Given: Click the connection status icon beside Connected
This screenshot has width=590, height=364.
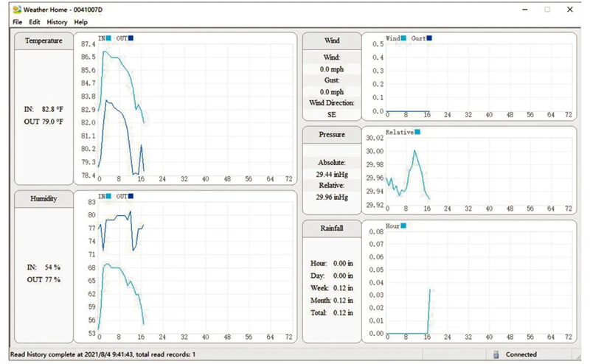Looking at the screenshot, I should point(496,354).
